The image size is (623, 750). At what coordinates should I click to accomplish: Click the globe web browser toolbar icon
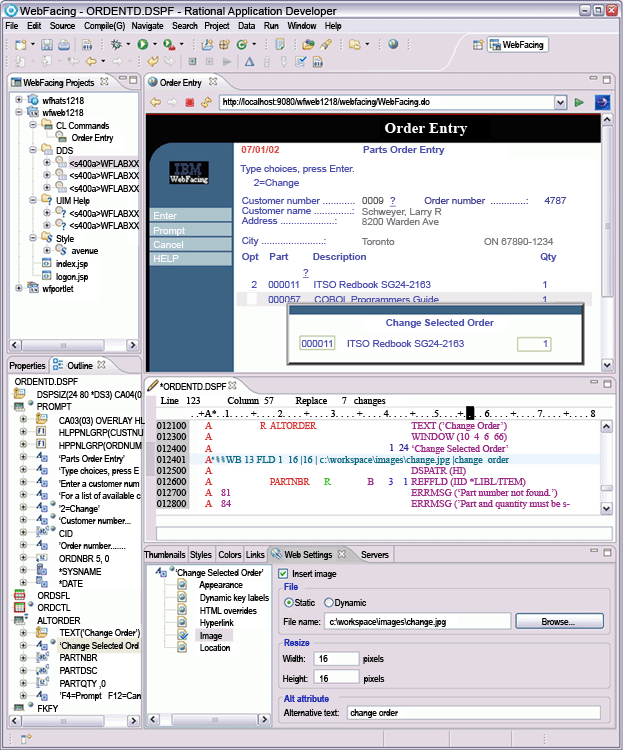pyautogui.click(x=393, y=44)
